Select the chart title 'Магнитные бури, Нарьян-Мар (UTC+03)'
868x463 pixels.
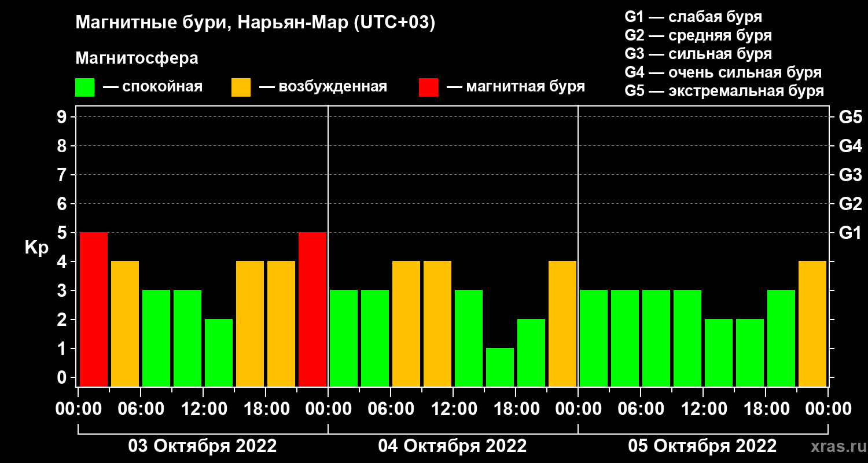click(255, 23)
